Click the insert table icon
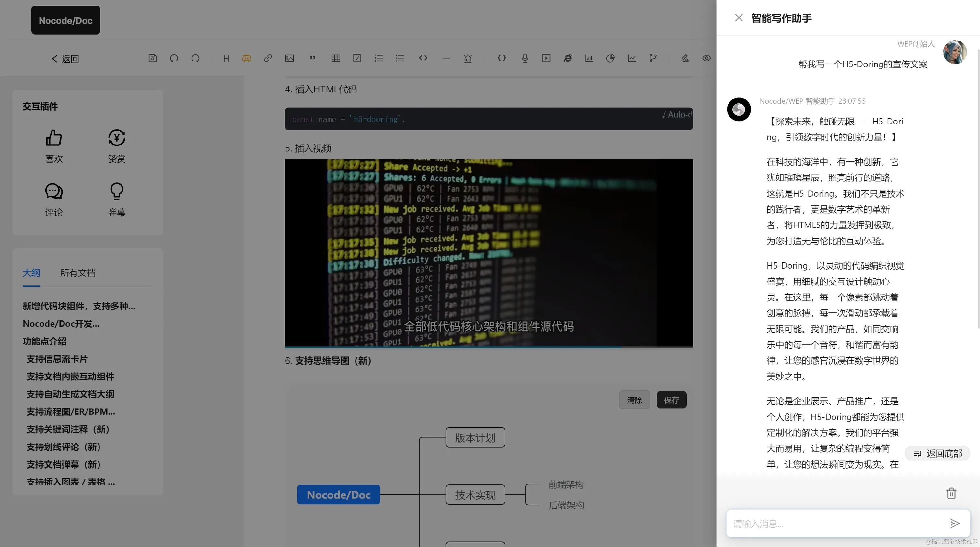The height and width of the screenshot is (547, 980). point(335,58)
